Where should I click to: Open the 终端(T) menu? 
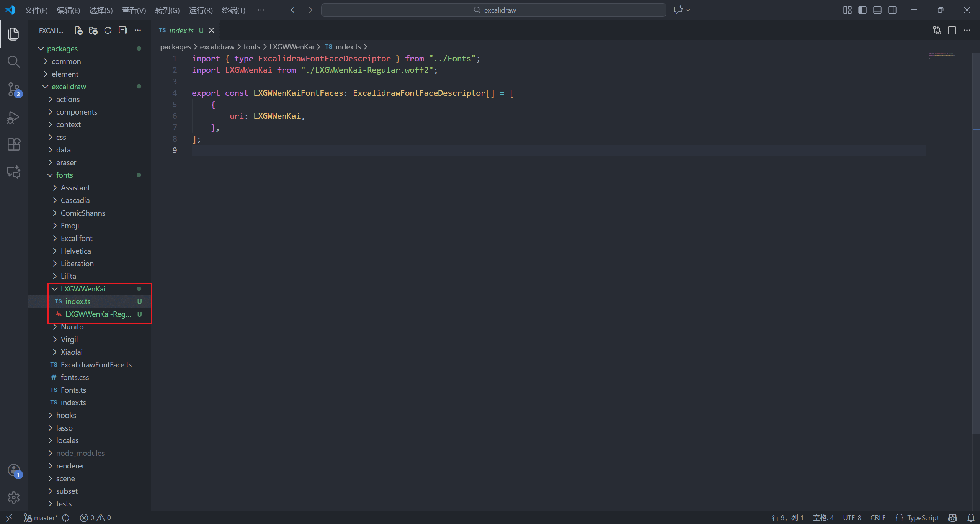(x=234, y=10)
